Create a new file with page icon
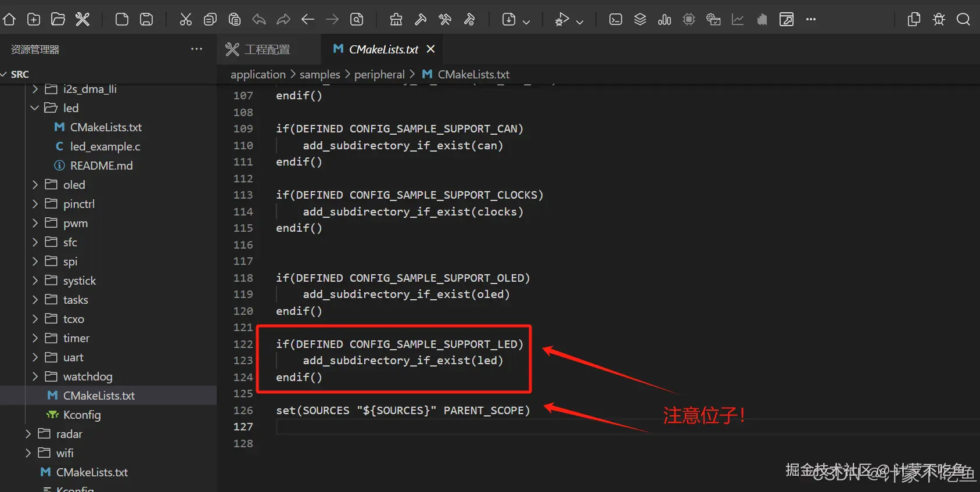Viewport: 980px width, 492px height. coord(122,19)
